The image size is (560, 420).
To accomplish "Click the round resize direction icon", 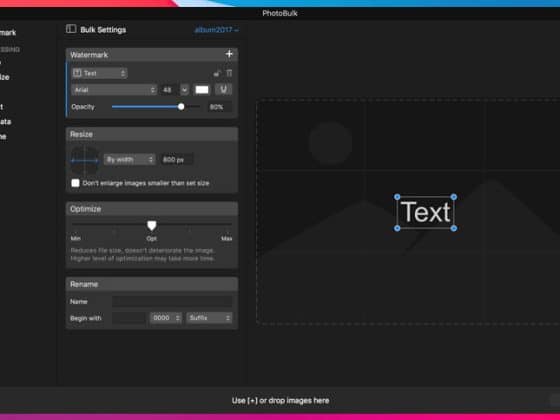I will click(x=85, y=160).
